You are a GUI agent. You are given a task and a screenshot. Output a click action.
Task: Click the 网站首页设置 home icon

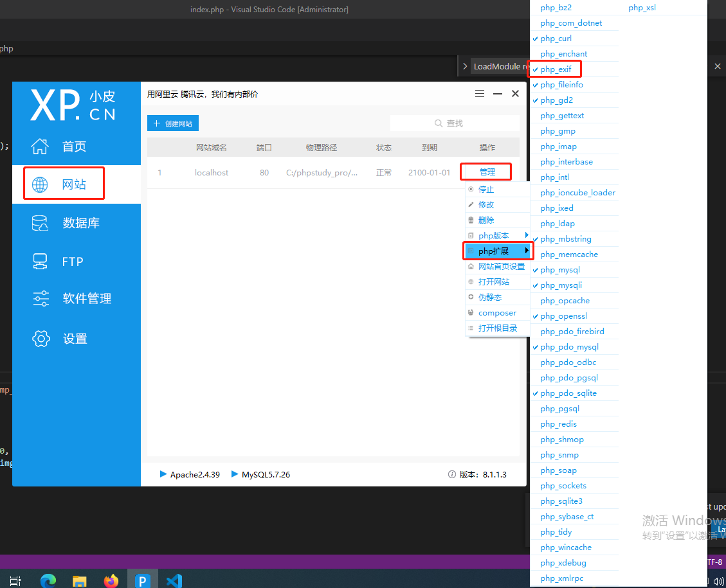tap(471, 267)
